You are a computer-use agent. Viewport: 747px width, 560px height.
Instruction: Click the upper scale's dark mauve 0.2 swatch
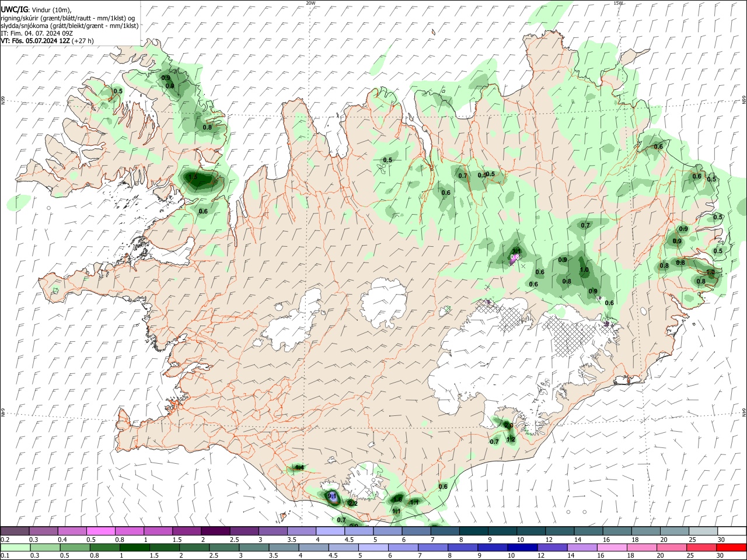pyautogui.click(x=15, y=531)
